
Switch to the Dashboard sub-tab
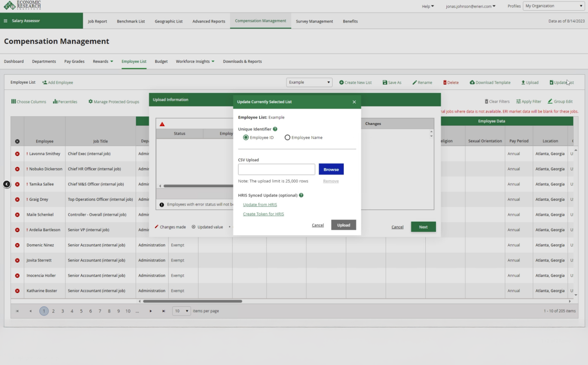click(14, 61)
